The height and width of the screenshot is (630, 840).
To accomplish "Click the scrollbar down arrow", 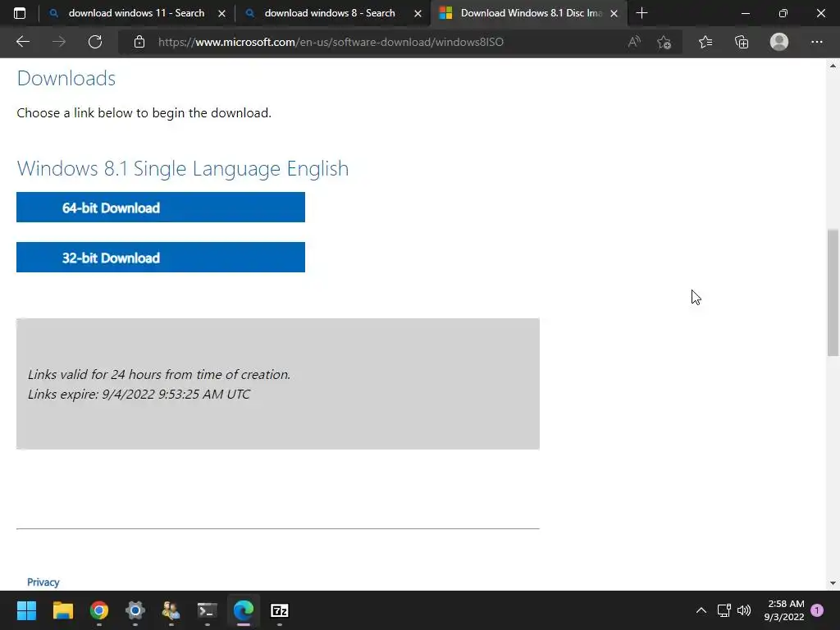I will point(833,583).
